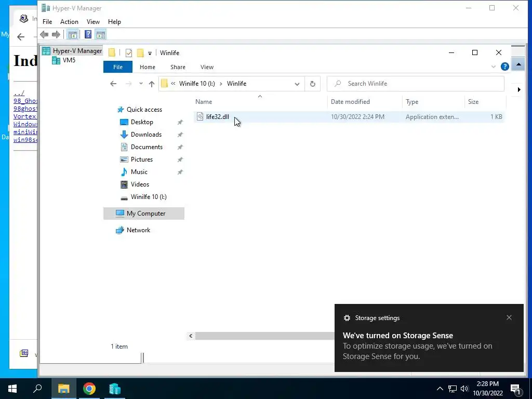Image resolution: width=532 pixels, height=399 pixels.
Task: Go up one folder level
Action: [x=151, y=84]
